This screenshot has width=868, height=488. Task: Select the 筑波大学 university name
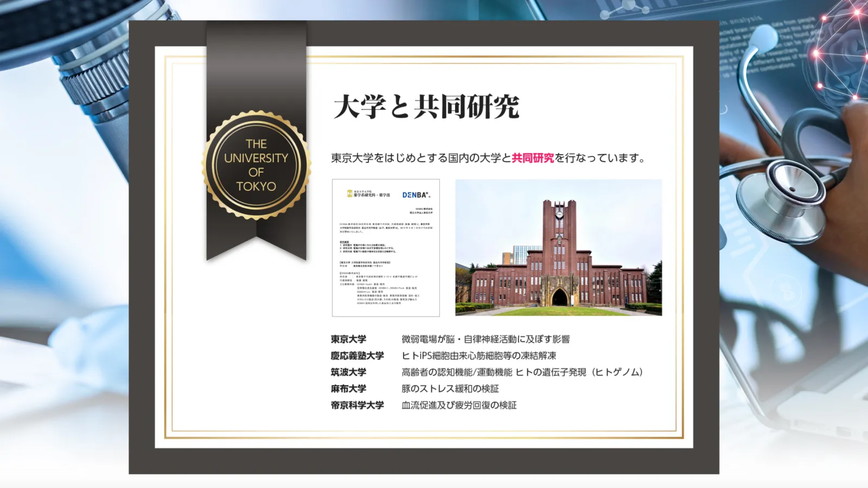(x=348, y=372)
